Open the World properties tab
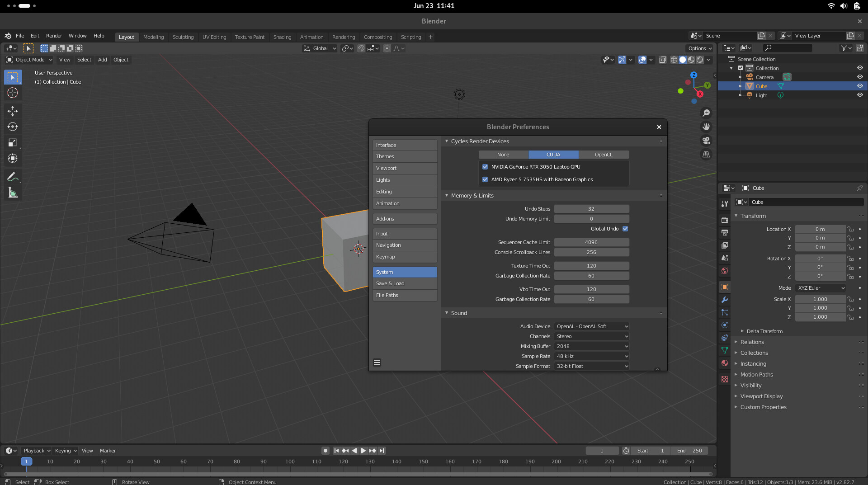Image resolution: width=868 pixels, height=485 pixels. [725, 271]
